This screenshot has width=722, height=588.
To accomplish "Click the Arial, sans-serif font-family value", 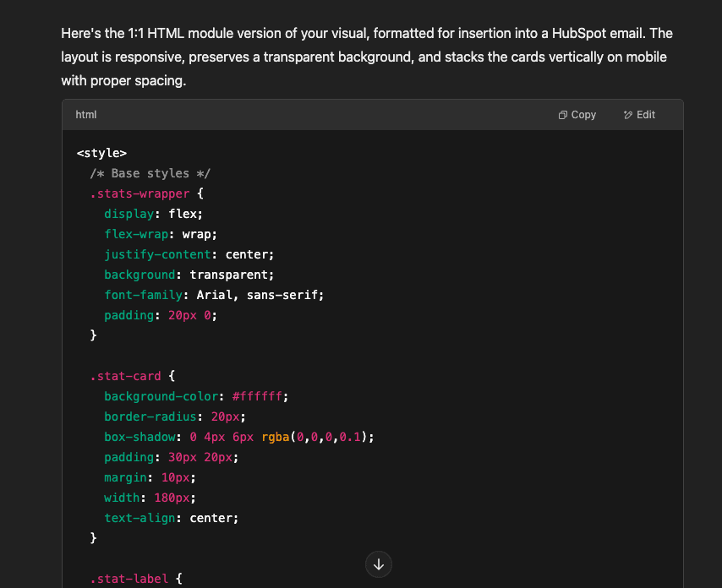I will tap(259, 295).
